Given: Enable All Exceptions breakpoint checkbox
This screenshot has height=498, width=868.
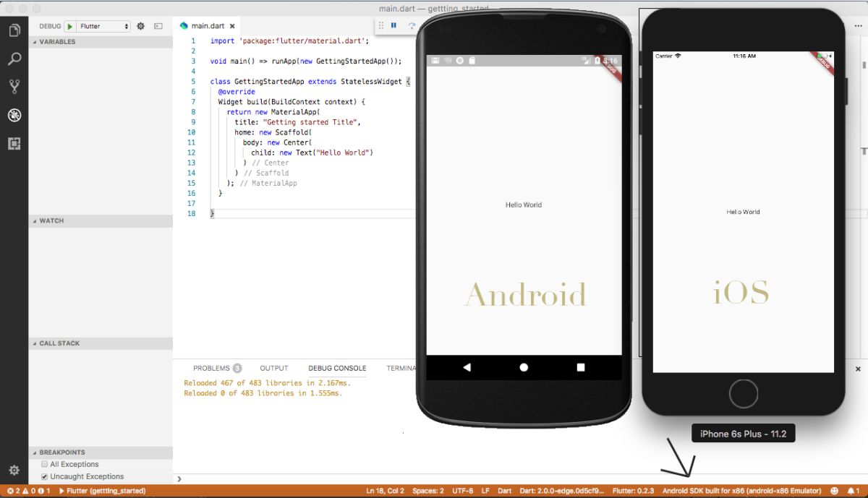Looking at the screenshot, I should point(45,464).
